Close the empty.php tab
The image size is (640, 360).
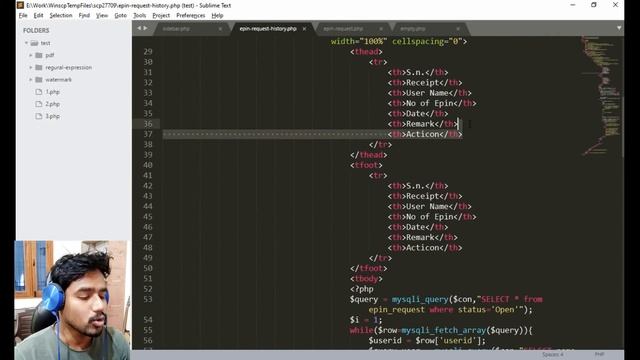click(458, 29)
